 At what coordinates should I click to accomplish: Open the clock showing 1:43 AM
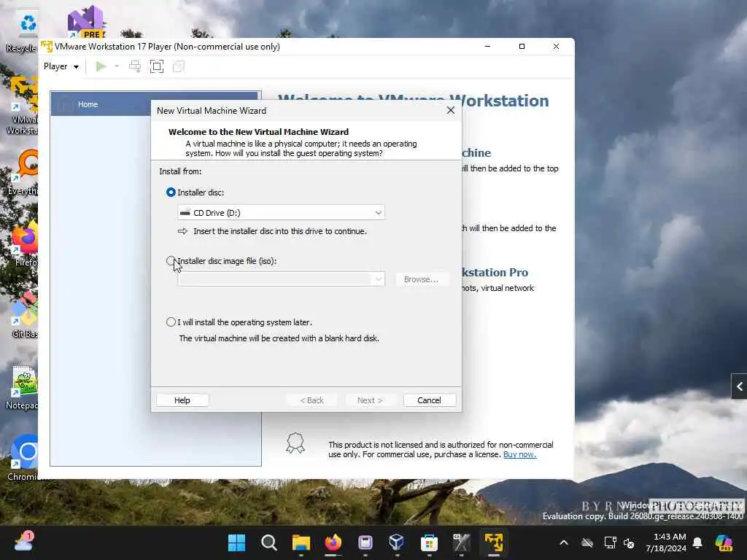click(x=666, y=542)
